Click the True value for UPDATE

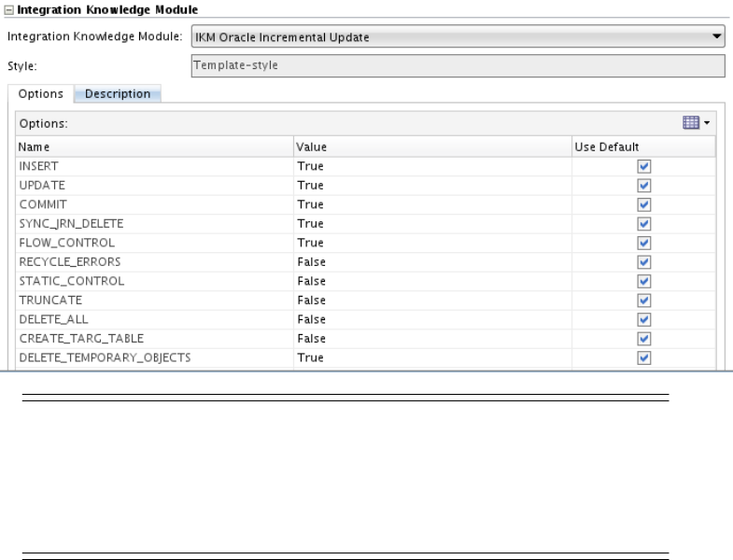pyautogui.click(x=310, y=186)
